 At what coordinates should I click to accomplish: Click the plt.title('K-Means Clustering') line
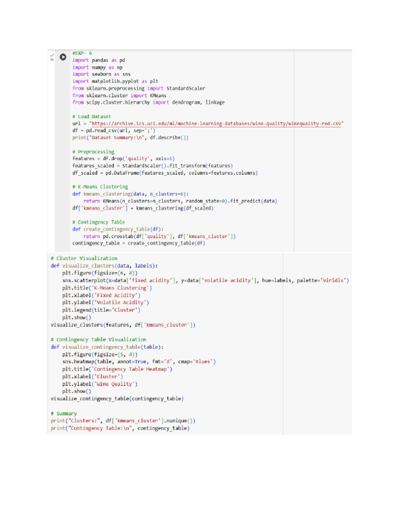[107, 288]
